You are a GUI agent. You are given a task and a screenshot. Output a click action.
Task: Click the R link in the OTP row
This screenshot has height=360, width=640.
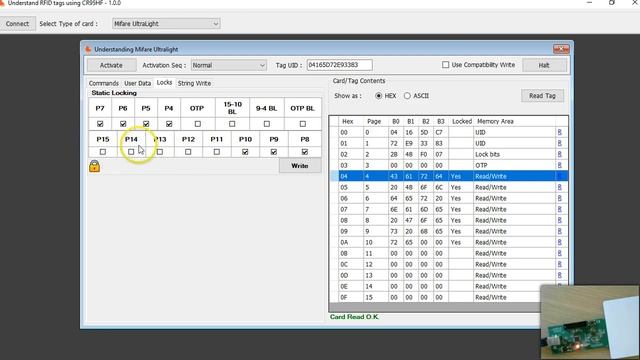pyautogui.click(x=560, y=165)
